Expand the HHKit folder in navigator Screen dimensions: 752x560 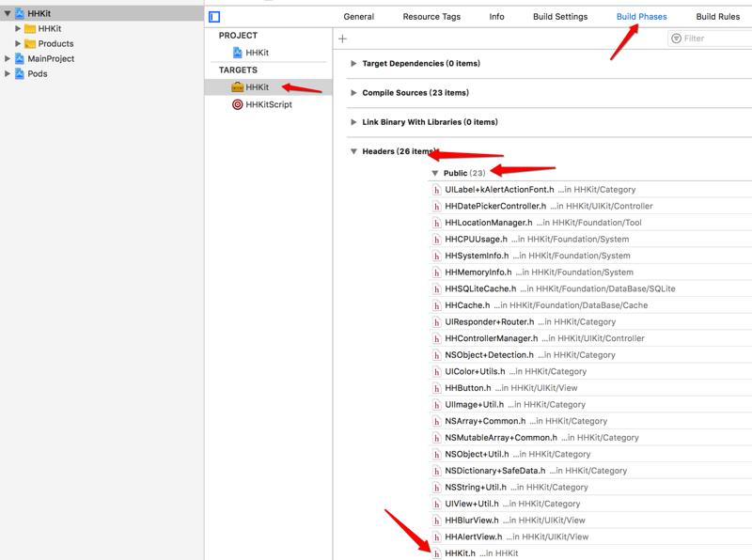[x=18, y=29]
